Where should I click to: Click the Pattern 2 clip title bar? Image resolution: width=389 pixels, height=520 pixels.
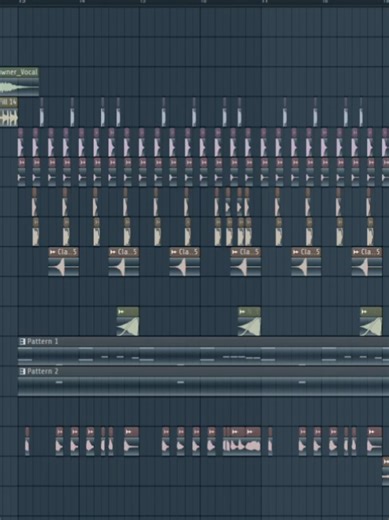tap(203, 371)
